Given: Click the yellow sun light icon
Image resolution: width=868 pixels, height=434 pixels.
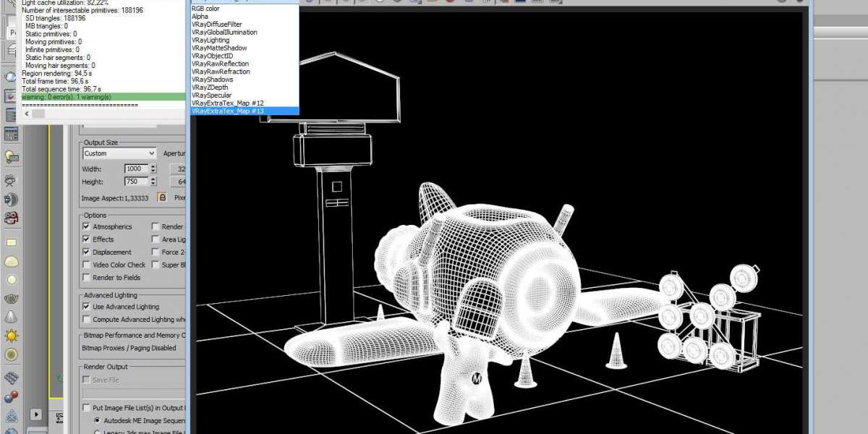Looking at the screenshot, I should pos(11,336).
